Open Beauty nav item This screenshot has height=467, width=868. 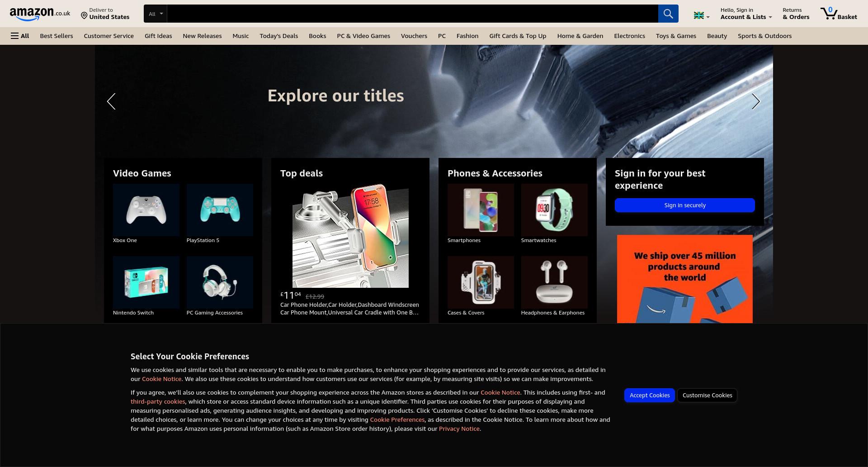coord(717,36)
